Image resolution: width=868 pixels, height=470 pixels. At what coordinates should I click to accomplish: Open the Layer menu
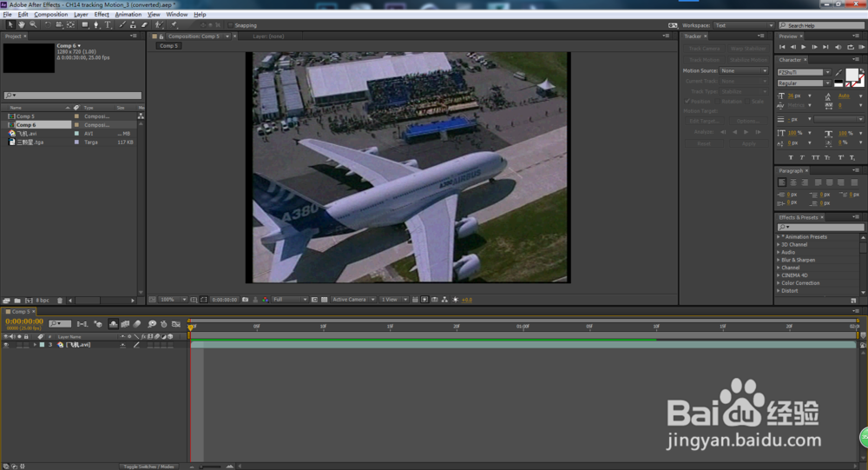click(x=81, y=15)
